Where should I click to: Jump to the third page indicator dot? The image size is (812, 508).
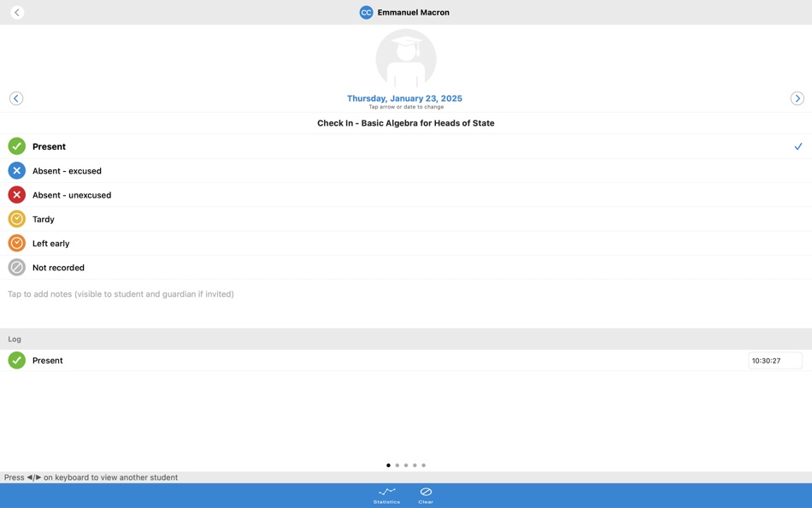[x=406, y=465]
